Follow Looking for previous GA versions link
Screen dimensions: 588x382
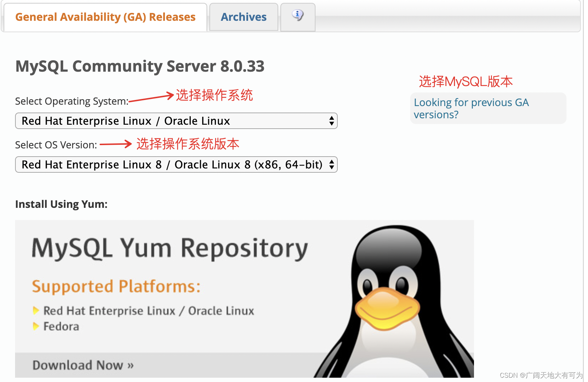(x=471, y=109)
